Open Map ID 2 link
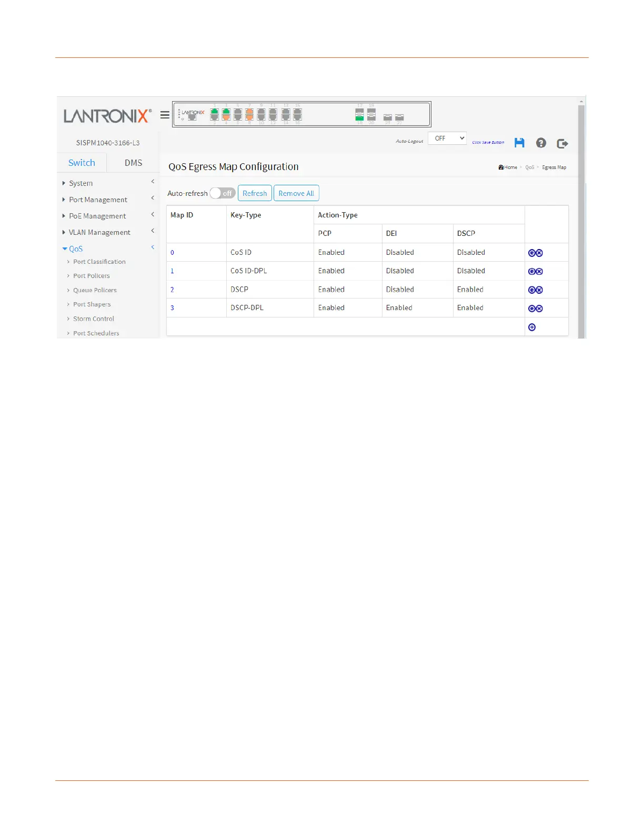Screen dimensions: 644x834 coord(172,290)
